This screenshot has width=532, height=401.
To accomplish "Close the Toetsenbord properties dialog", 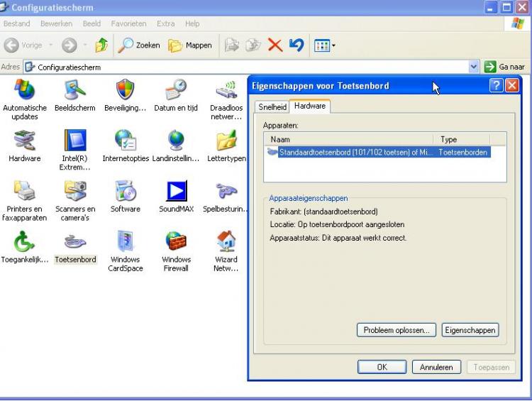I will pos(512,85).
